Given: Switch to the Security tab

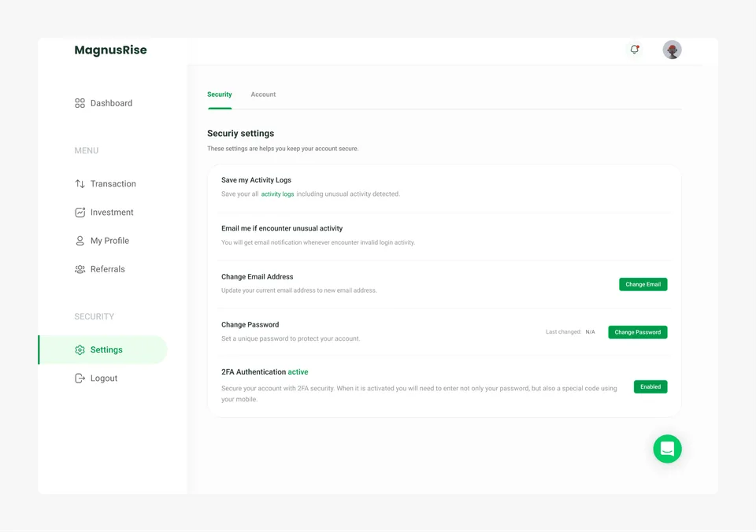Looking at the screenshot, I should (x=220, y=94).
